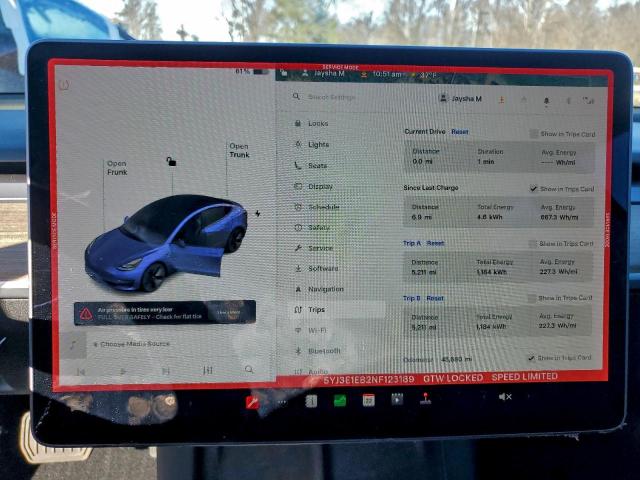
Task: Tap the GTW LOCKED status text
Action: (x=453, y=378)
